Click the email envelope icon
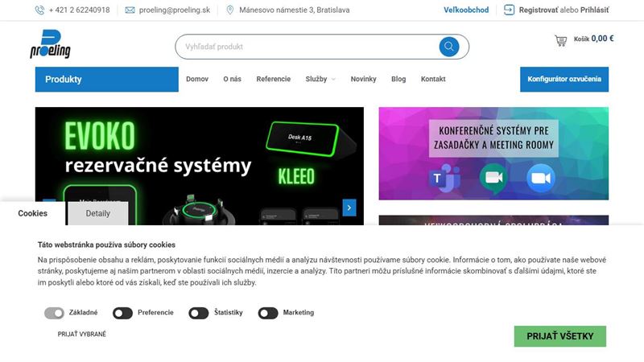 point(130,10)
